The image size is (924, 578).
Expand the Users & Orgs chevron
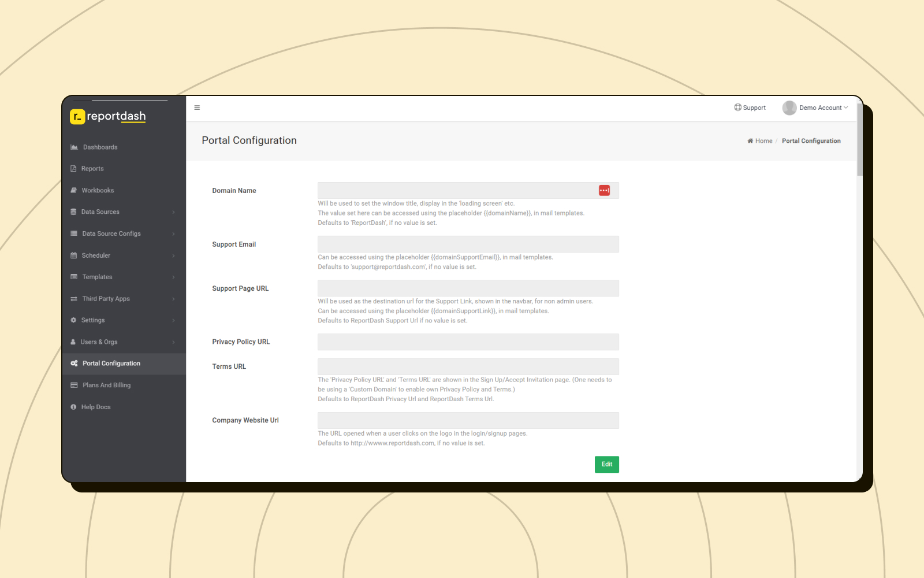pos(173,342)
